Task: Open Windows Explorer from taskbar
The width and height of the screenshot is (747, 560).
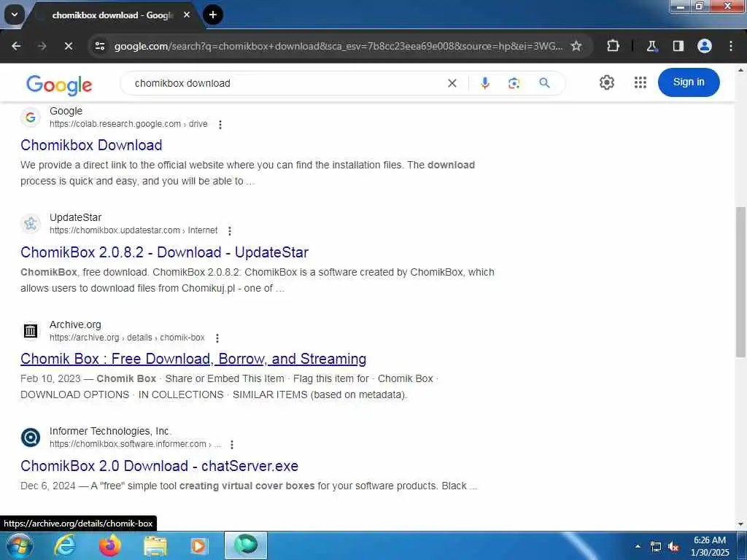Action: 155,545
